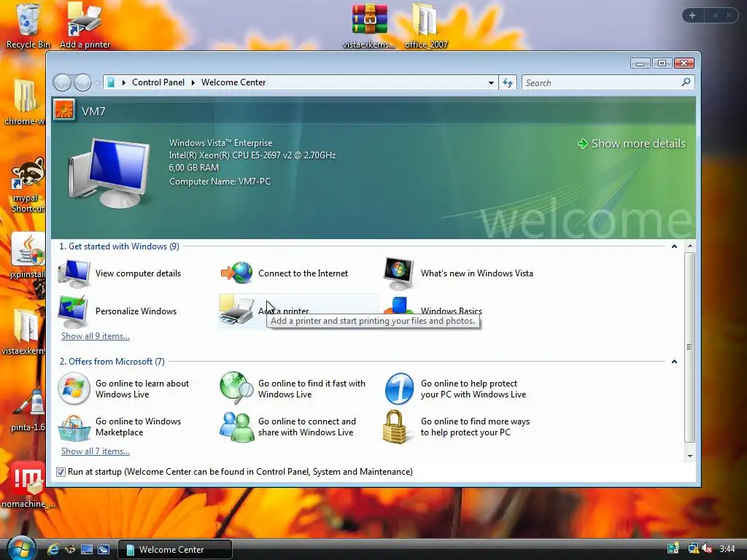Click the Connect to the Internet globe icon
The image size is (747, 560).
click(x=236, y=273)
